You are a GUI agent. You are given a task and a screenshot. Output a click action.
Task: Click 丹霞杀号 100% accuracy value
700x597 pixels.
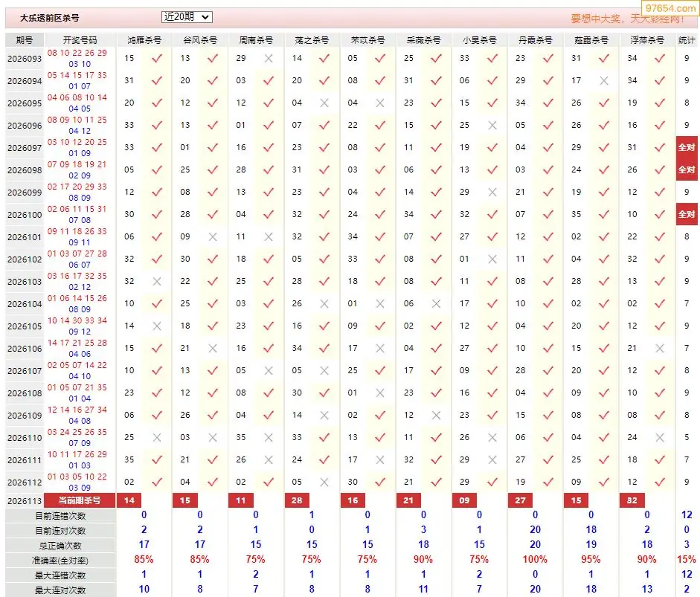(x=535, y=559)
